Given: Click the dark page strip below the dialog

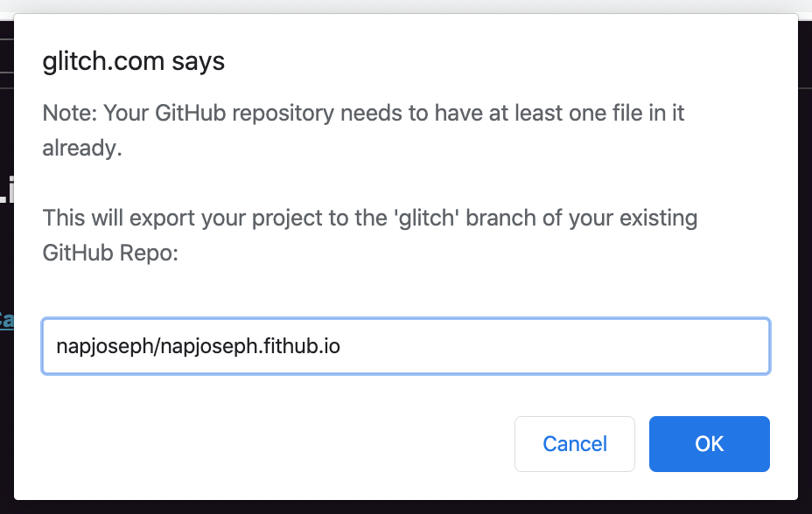Looking at the screenshot, I should [406, 508].
